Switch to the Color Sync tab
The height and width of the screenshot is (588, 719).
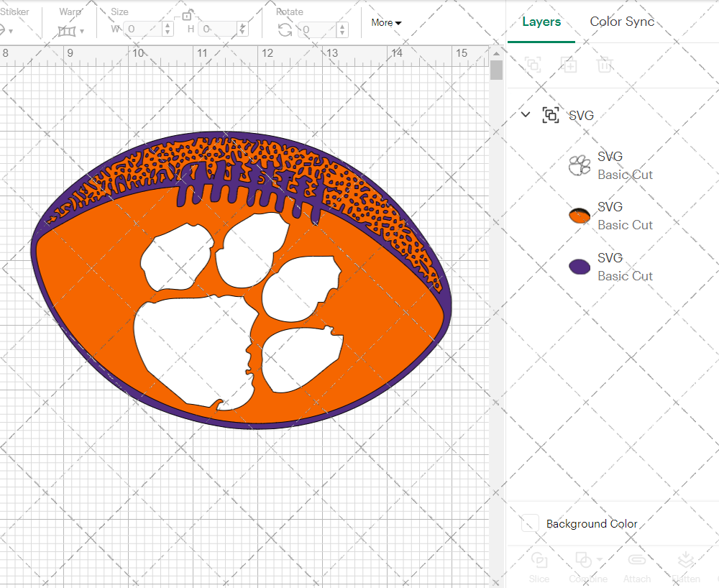[x=621, y=22]
